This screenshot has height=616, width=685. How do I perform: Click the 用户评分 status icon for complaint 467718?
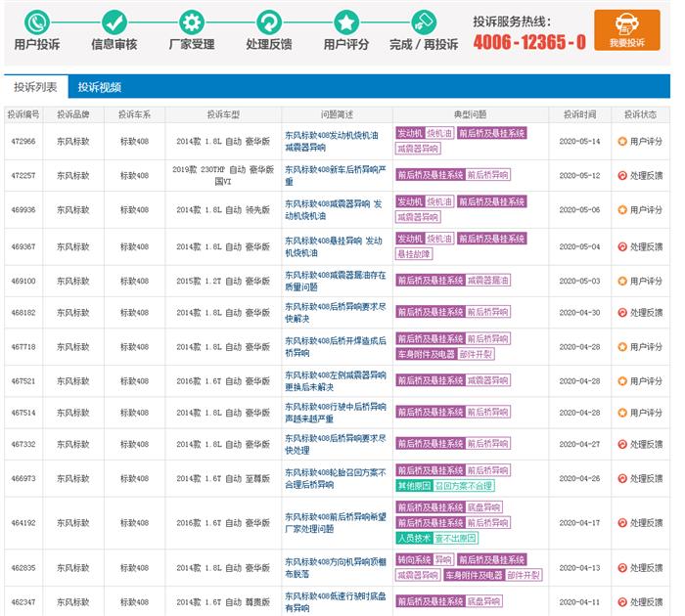622,347
